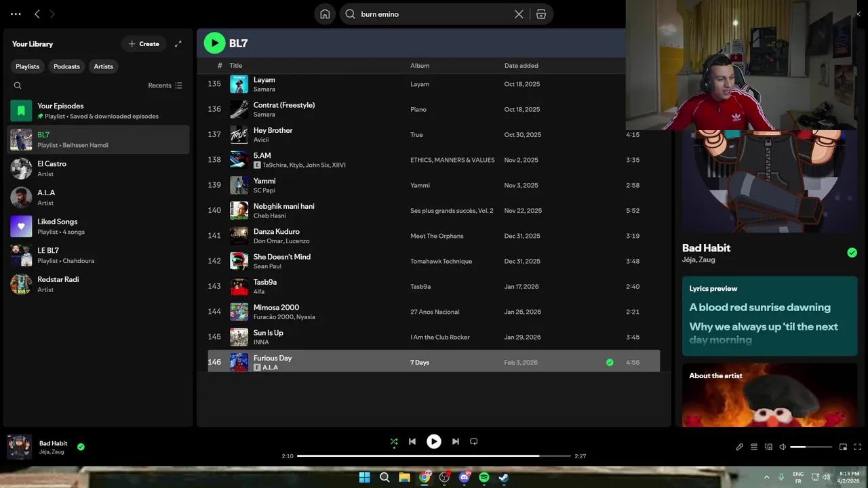This screenshot has width=868, height=488.
Task: Select track Mimosa 2000
Action: [x=433, y=312]
